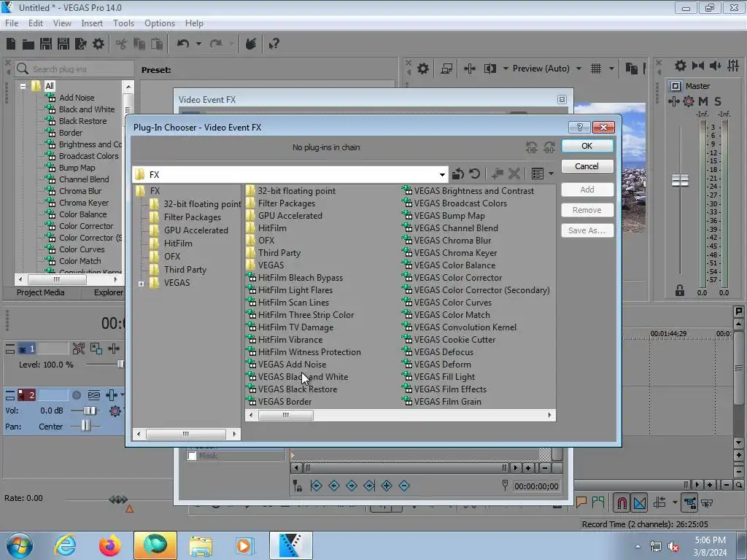Click the Save icon in main toolbar
747x560 pixels.
[46, 44]
